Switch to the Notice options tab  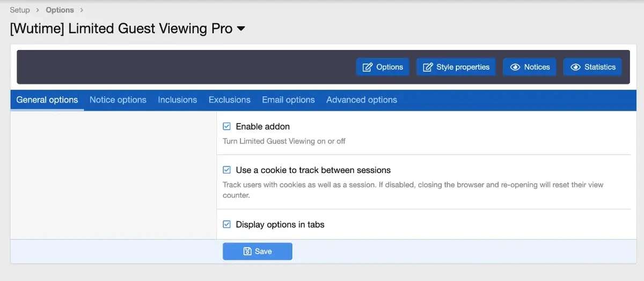point(118,100)
